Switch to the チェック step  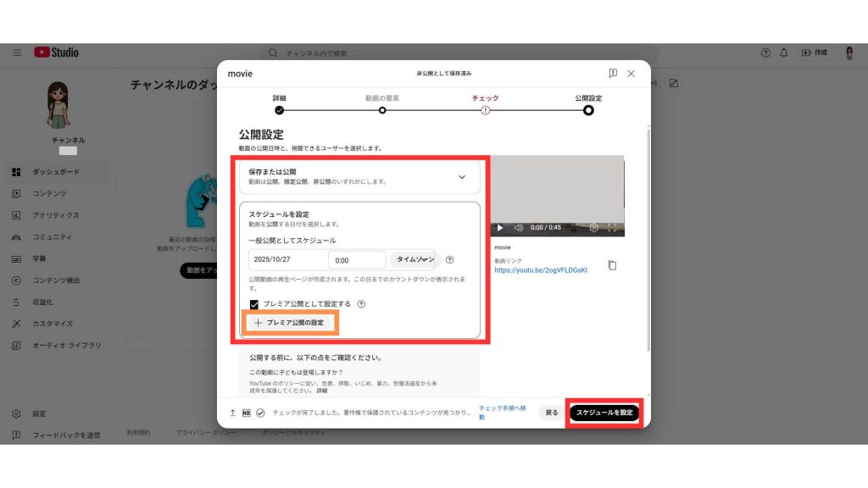point(485,109)
